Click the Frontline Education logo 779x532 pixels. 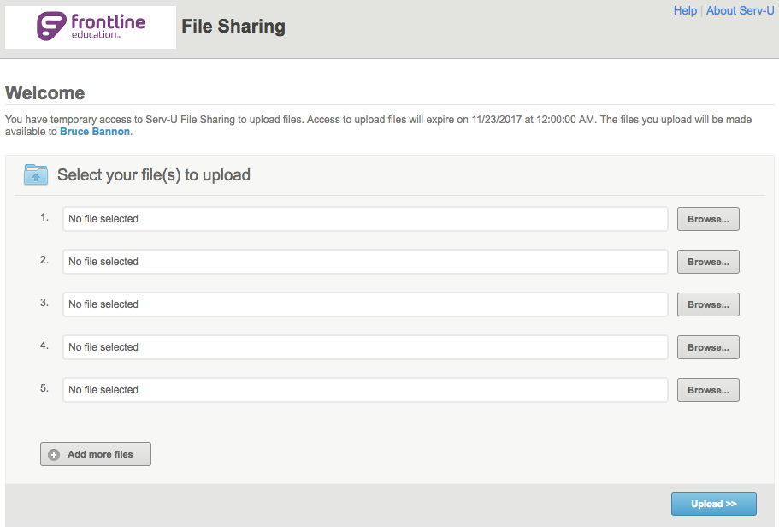tap(90, 27)
